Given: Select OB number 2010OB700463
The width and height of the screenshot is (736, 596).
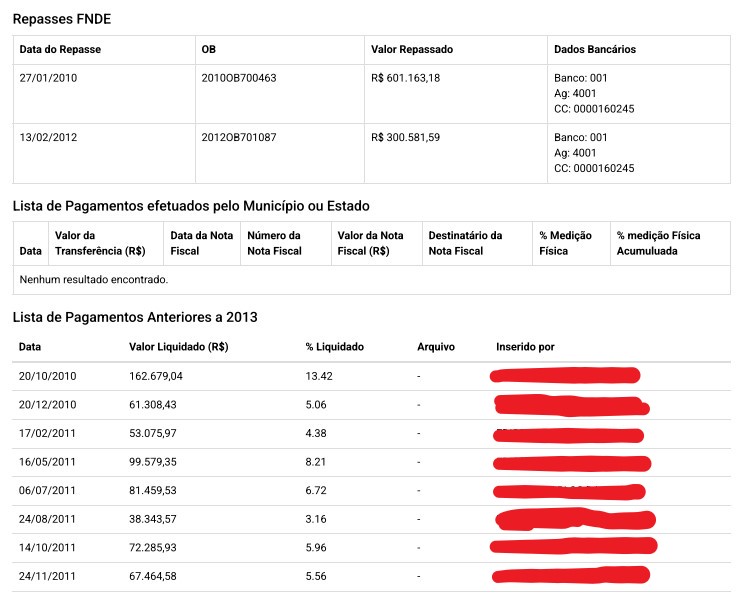Looking at the screenshot, I should tap(238, 78).
